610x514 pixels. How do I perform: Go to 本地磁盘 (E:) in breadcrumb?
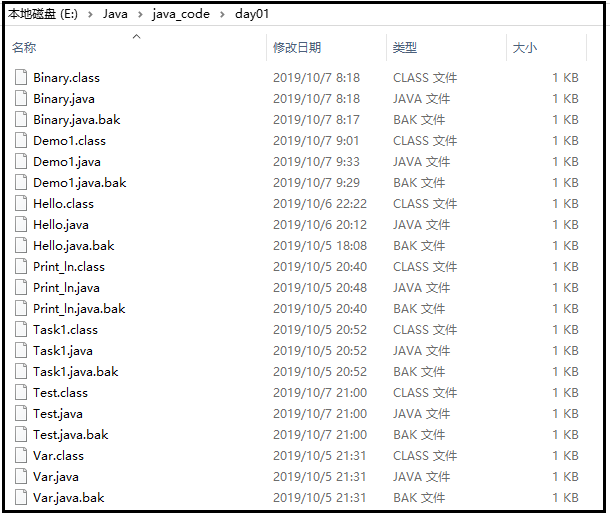pyautogui.click(x=42, y=14)
